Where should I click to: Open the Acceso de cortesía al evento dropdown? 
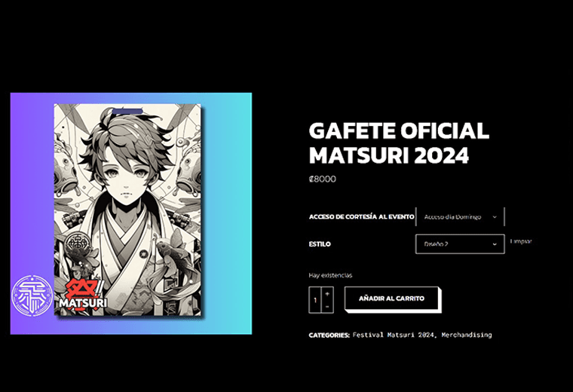(x=460, y=216)
